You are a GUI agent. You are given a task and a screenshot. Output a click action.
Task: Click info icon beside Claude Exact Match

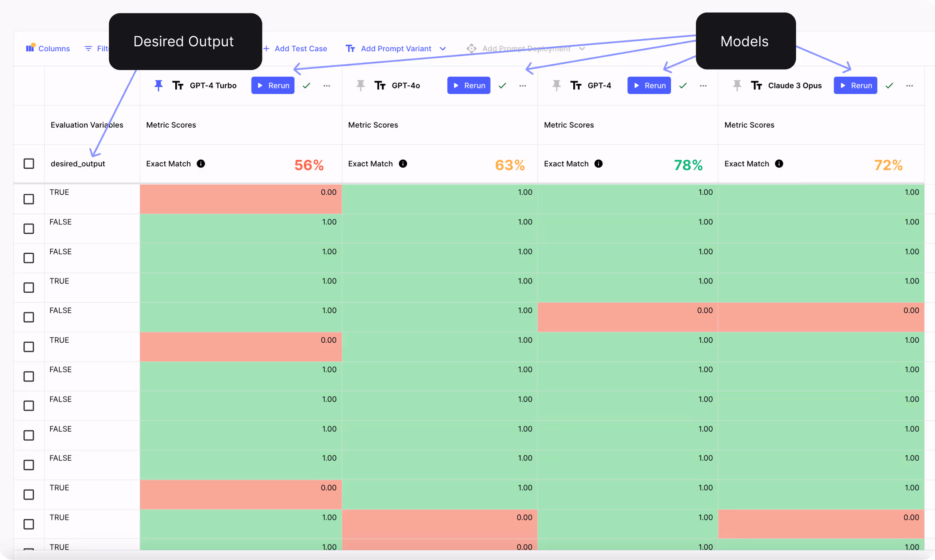tap(779, 163)
